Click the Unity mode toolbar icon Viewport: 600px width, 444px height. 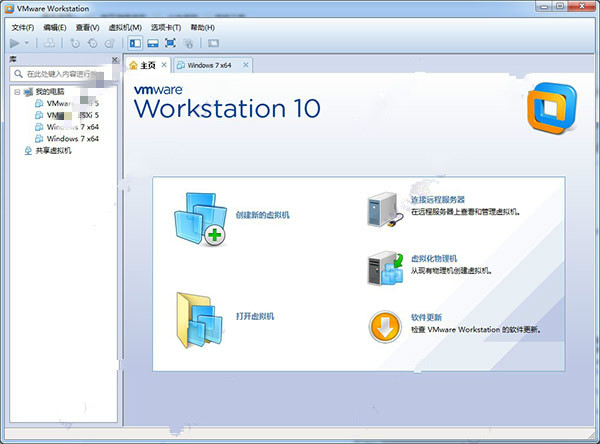(x=188, y=43)
